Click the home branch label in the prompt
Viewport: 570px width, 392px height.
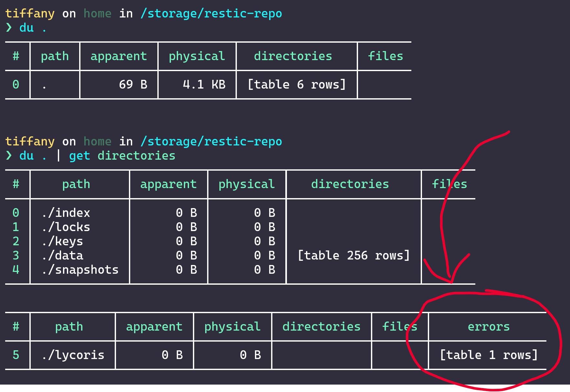[97, 13]
